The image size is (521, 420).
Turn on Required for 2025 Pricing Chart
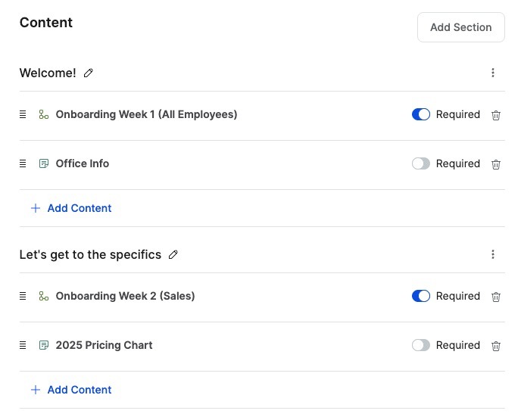click(420, 345)
